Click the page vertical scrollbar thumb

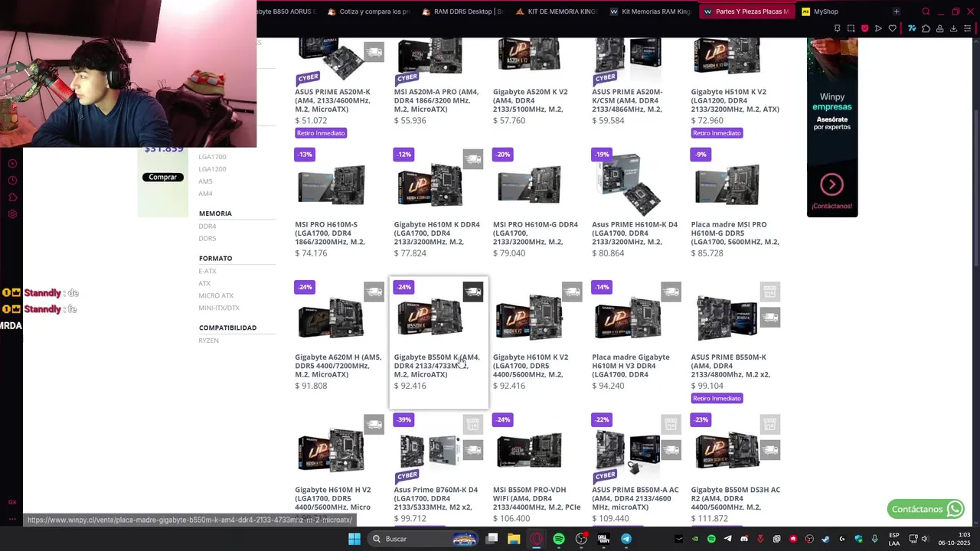(975, 187)
